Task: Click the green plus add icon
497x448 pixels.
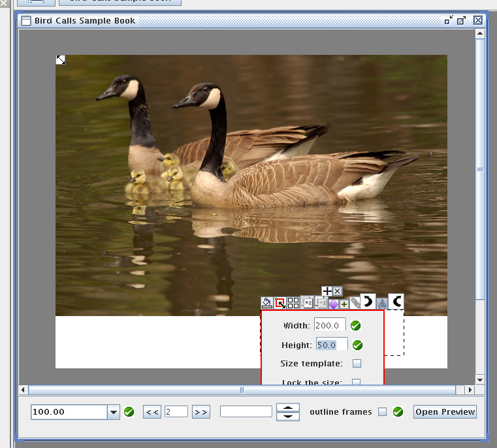Action: tap(344, 304)
